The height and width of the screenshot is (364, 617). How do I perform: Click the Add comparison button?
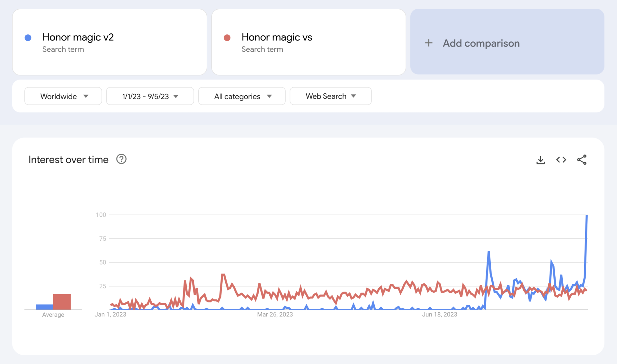tap(481, 43)
